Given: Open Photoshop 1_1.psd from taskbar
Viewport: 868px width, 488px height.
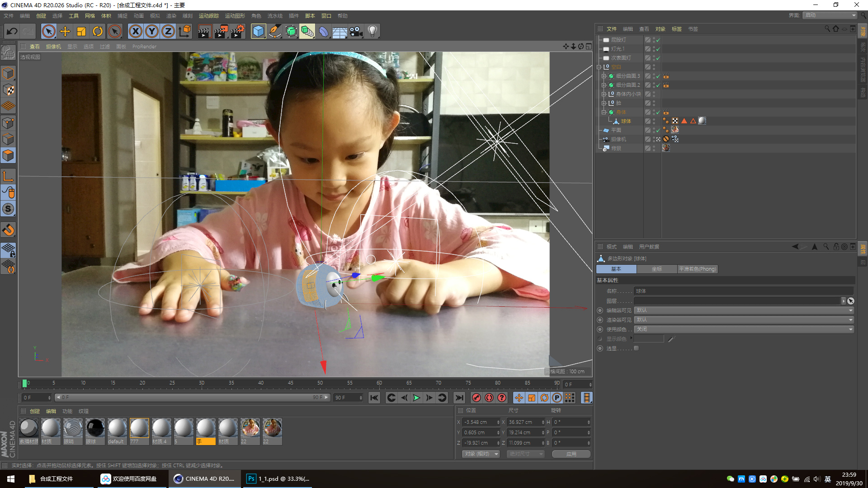Looking at the screenshot, I should pyautogui.click(x=278, y=479).
